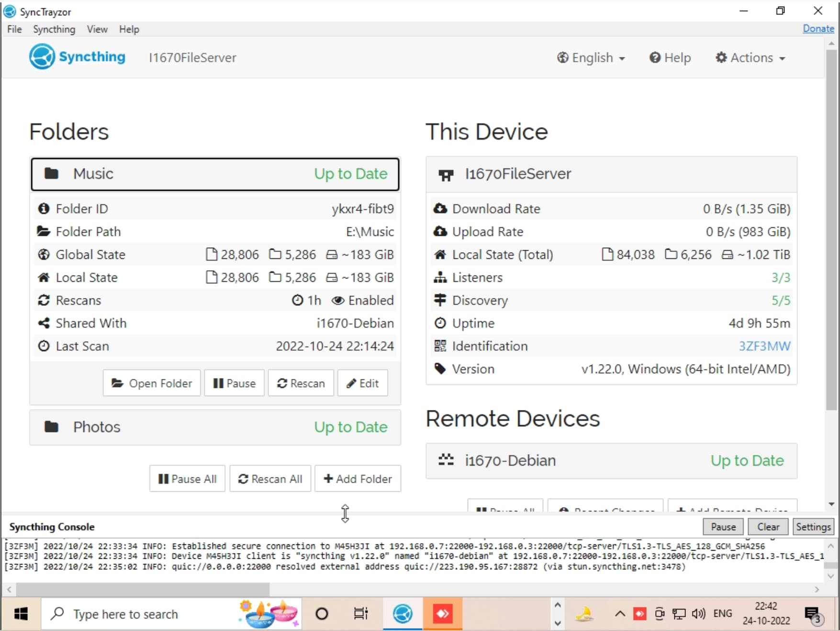
Task: Open the orange remote desktop taskbar app
Action: coord(443,614)
